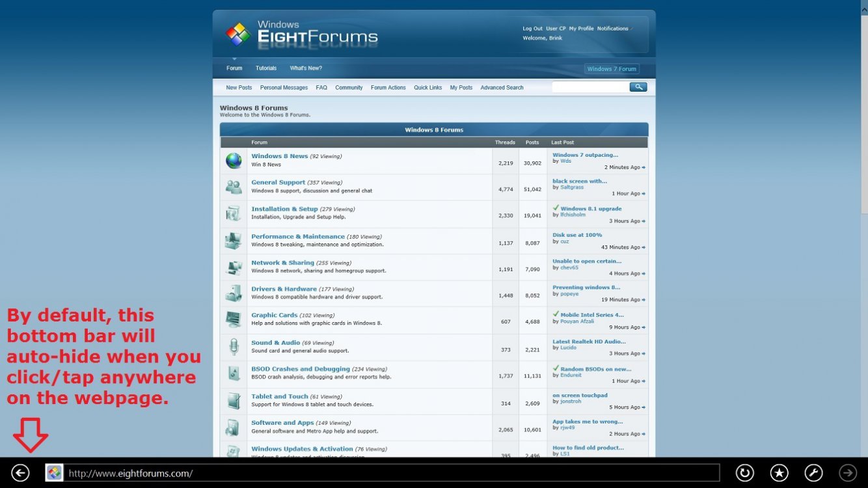Image resolution: width=868 pixels, height=488 pixels.
Task: Go to last post arrow for Disk use at 100%
Action: pos(644,247)
